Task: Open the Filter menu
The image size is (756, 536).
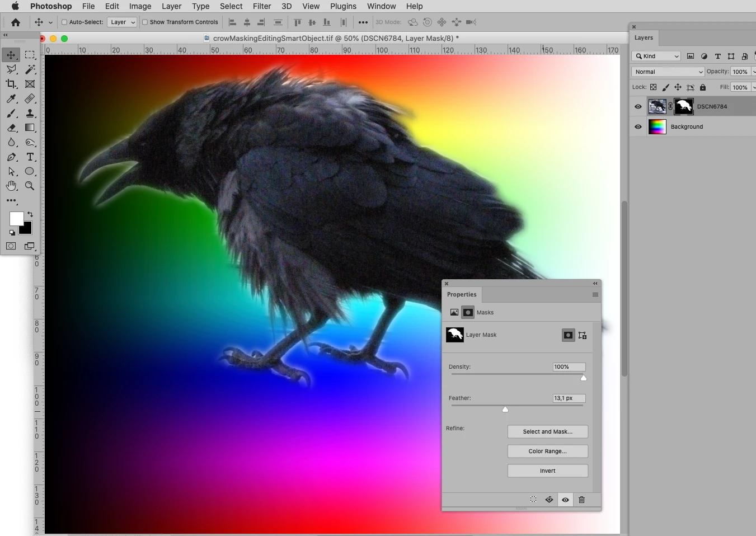Action: 262,6
